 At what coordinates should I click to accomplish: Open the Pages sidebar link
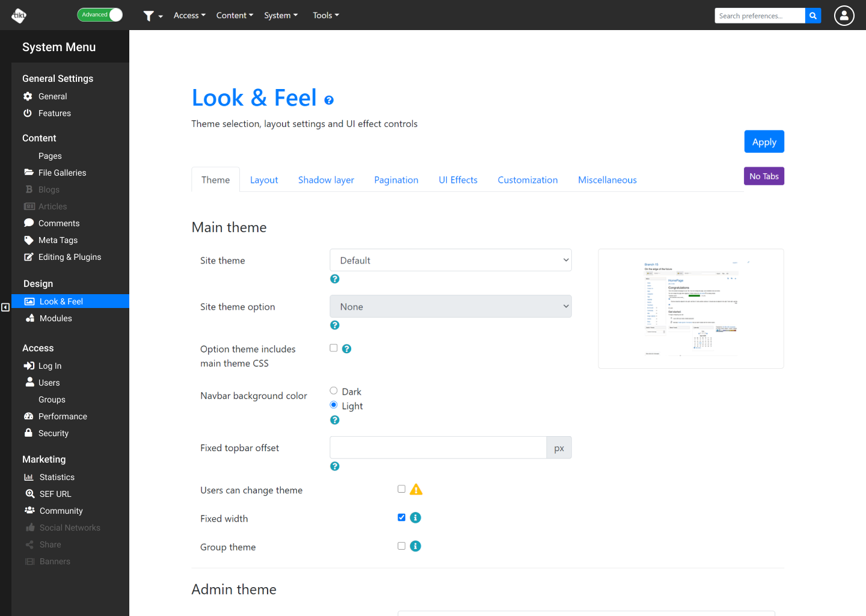[50, 156]
